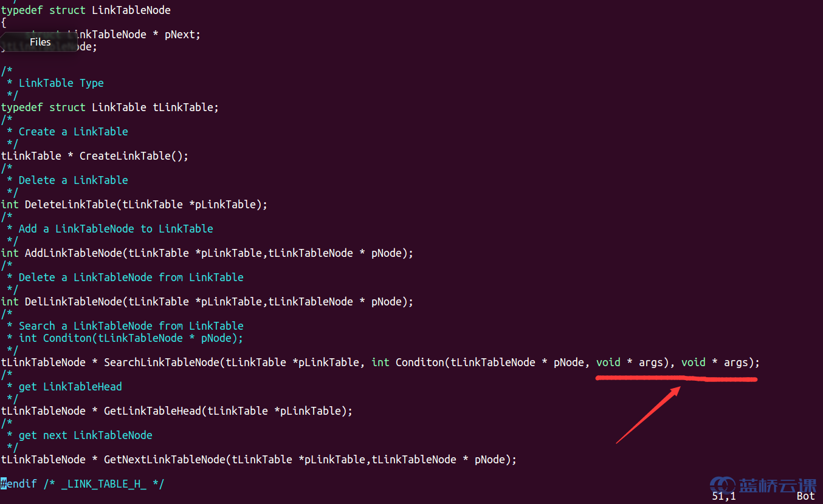Click the GetNextLinkTableNode function name
The width and height of the screenshot is (823, 504).
click(164, 460)
